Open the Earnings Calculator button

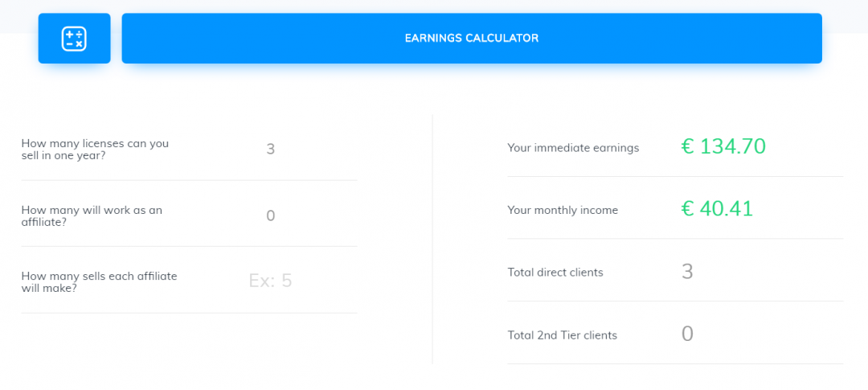[x=472, y=38]
